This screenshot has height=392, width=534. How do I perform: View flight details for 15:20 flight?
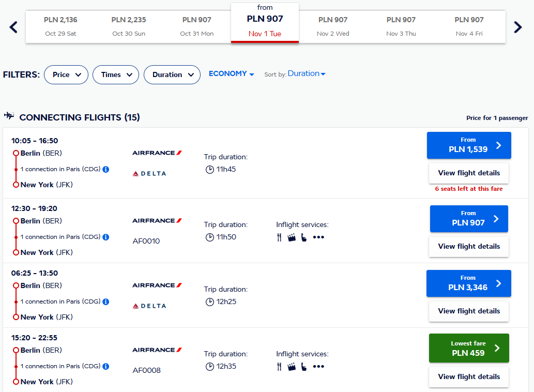(469, 377)
